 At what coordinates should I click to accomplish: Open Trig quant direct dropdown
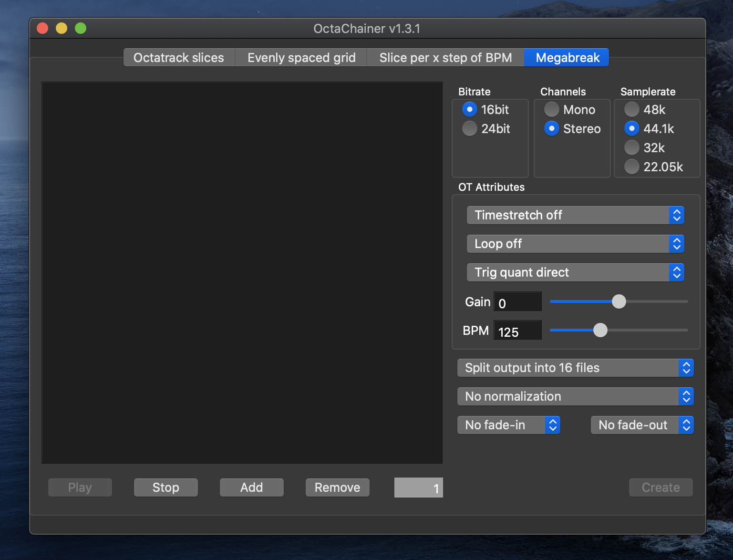click(x=575, y=272)
